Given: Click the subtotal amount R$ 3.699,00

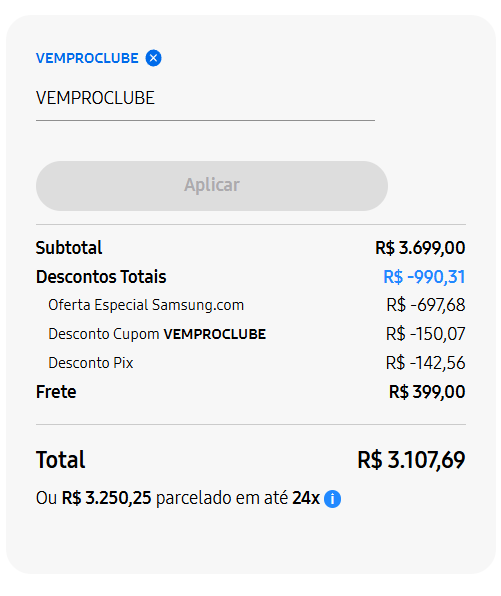Looking at the screenshot, I should tap(420, 248).
